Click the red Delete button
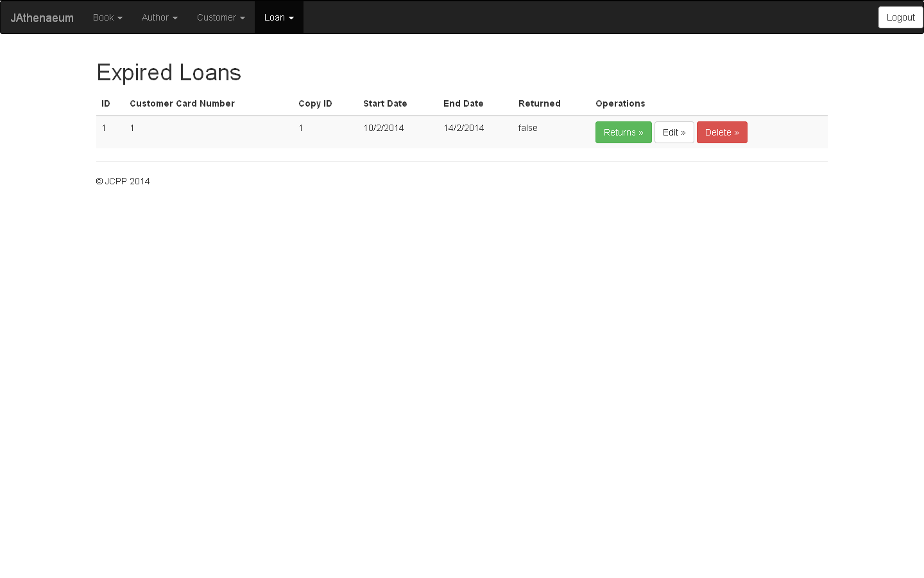The height and width of the screenshot is (578, 924). point(722,132)
